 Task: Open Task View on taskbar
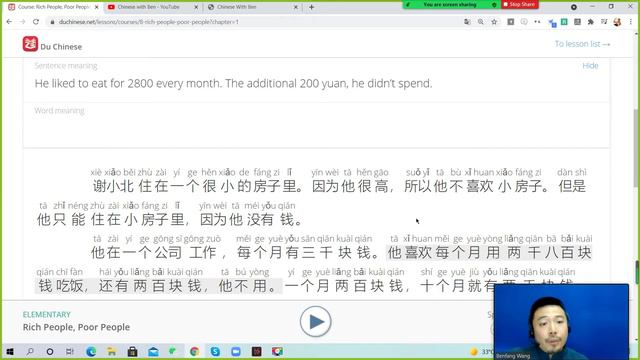pyautogui.click(x=70, y=351)
